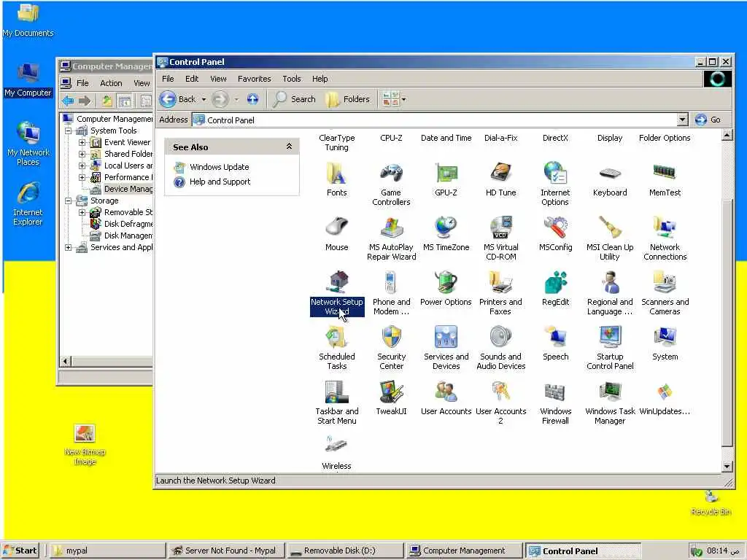Image resolution: width=747 pixels, height=560 pixels.
Task: Click the Search toolbar button
Action: 295,99
